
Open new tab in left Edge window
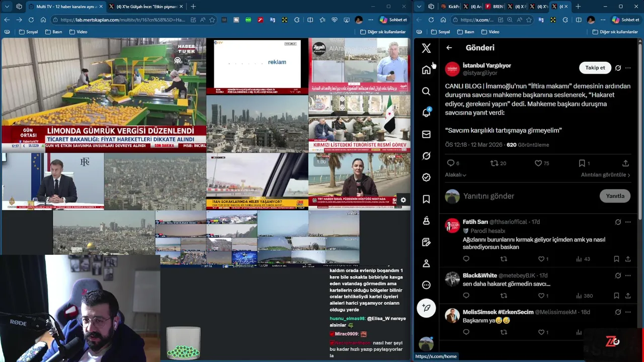[x=193, y=7]
